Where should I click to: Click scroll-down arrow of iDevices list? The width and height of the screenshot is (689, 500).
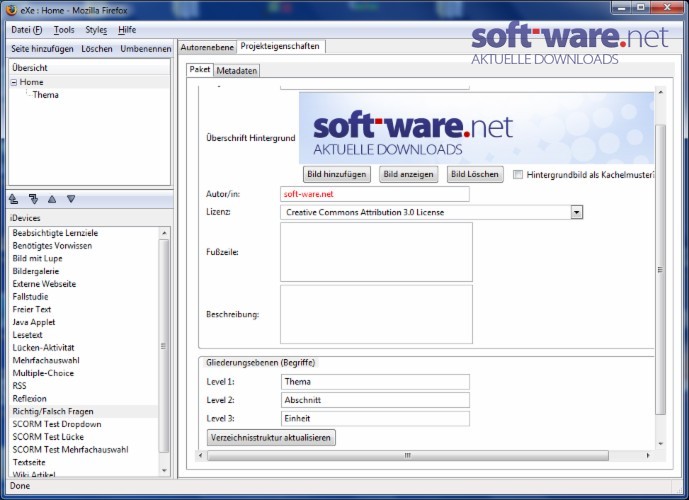[x=164, y=471]
